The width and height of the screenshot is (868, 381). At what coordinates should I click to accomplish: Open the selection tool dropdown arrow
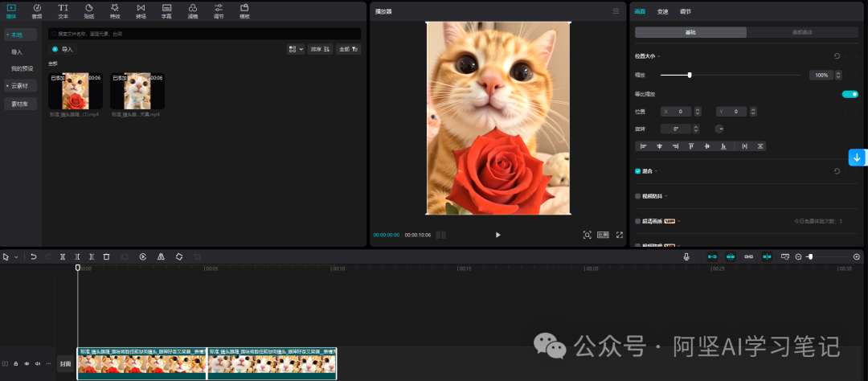coord(16,257)
